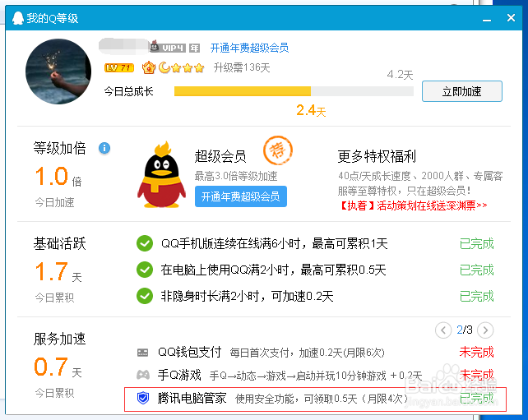The width and height of the screenshot is (528, 420).
Task: Click 未完成 status for 手Q游戏
Action: pyautogui.click(x=476, y=375)
